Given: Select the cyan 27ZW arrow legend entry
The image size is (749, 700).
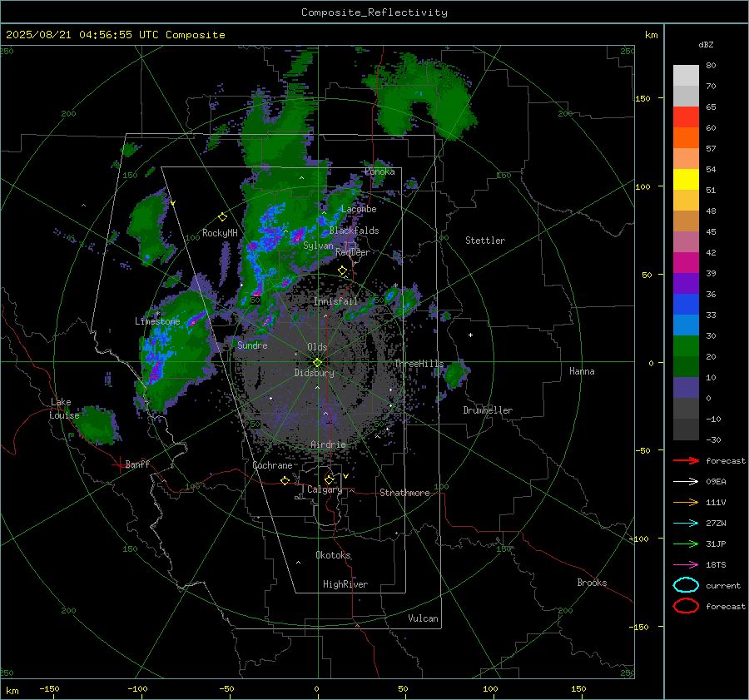Looking at the screenshot, I should coord(686,523).
